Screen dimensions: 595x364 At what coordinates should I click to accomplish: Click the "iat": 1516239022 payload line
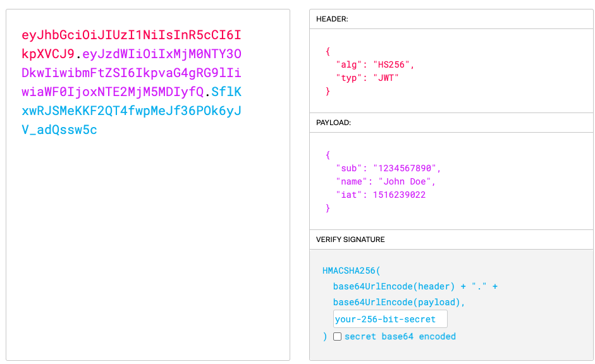[381, 195]
